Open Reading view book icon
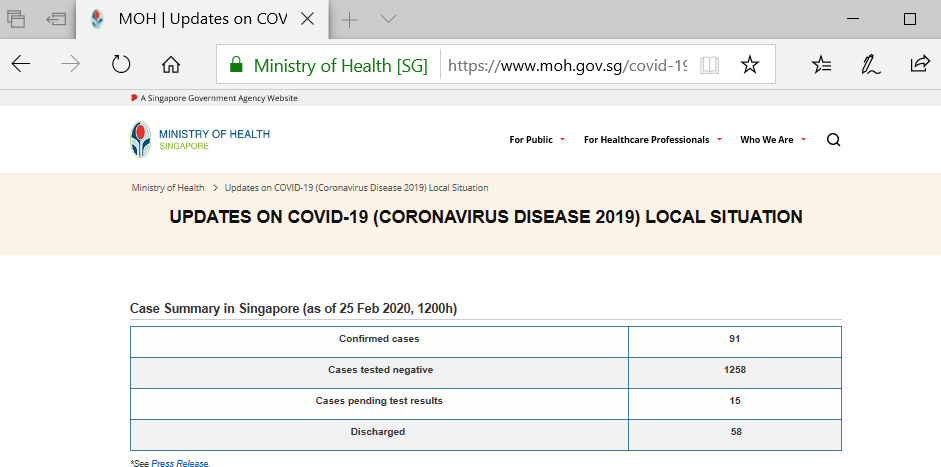 (709, 65)
